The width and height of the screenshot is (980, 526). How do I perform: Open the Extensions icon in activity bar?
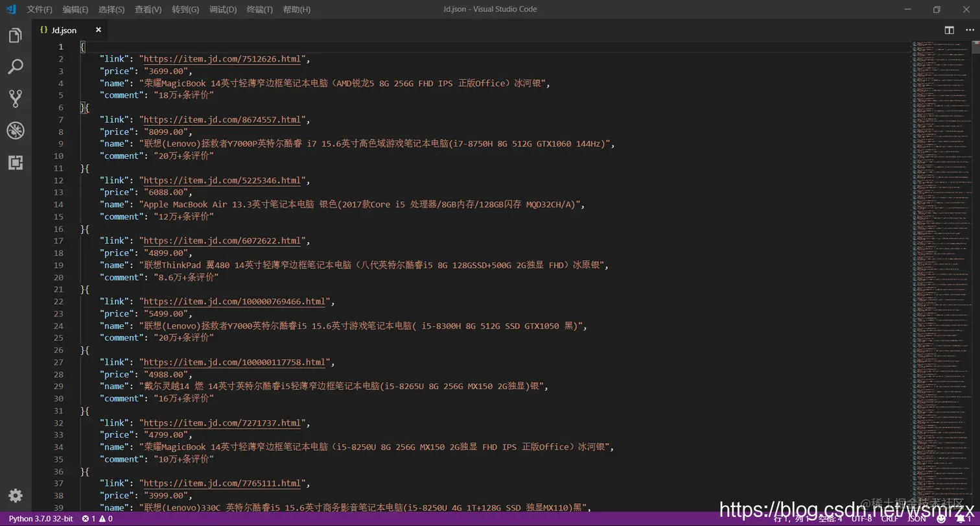(x=16, y=162)
